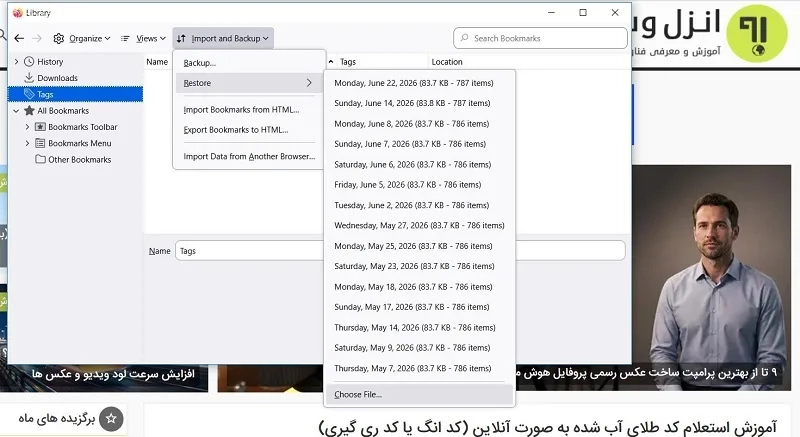
Task: Select Downloads in the sidebar
Action: point(57,78)
